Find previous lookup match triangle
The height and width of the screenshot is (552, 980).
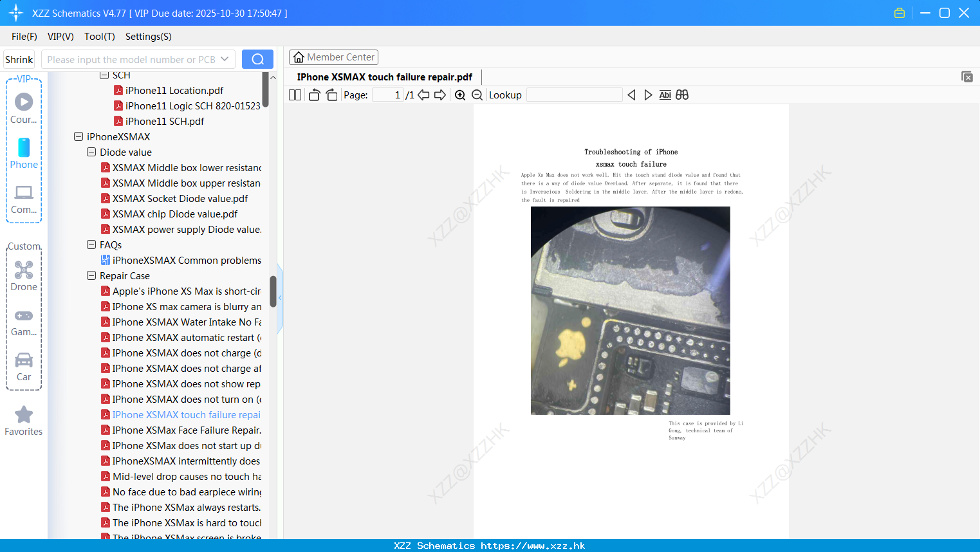[631, 95]
